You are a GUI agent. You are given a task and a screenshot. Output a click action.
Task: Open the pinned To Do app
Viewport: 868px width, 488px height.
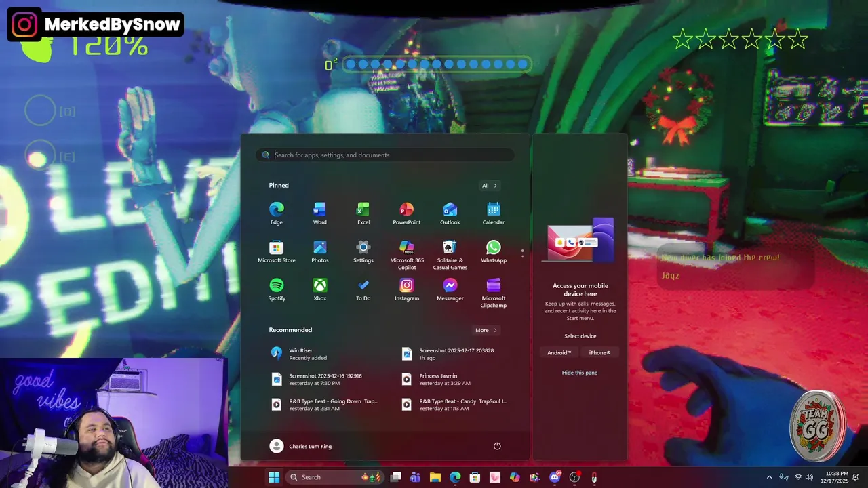(x=363, y=289)
